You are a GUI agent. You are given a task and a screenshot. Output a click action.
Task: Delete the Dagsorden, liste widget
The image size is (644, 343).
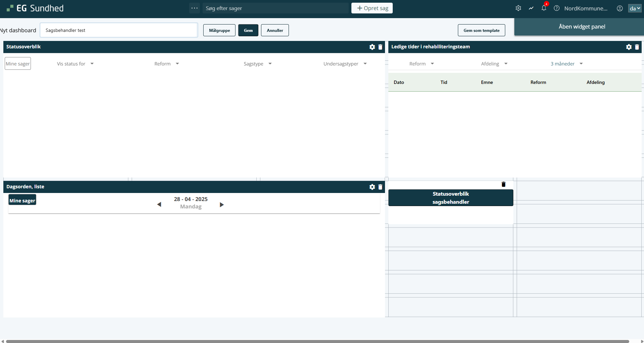click(x=380, y=187)
